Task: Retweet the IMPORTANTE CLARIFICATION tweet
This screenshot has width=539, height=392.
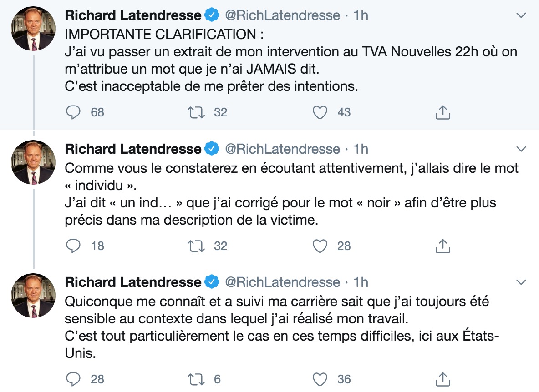Action: (x=196, y=112)
